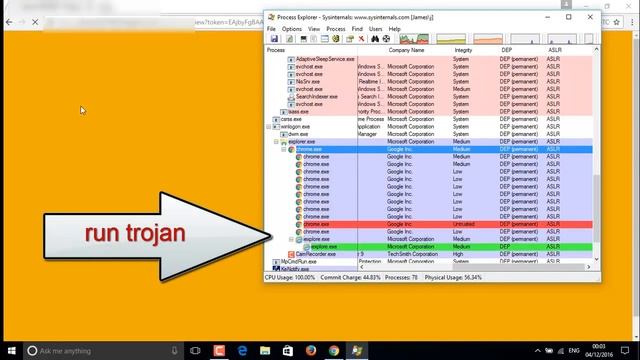The width and height of the screenshot is (640, 360).
Task: Click the High integrity cell
Action: (458, 254)
